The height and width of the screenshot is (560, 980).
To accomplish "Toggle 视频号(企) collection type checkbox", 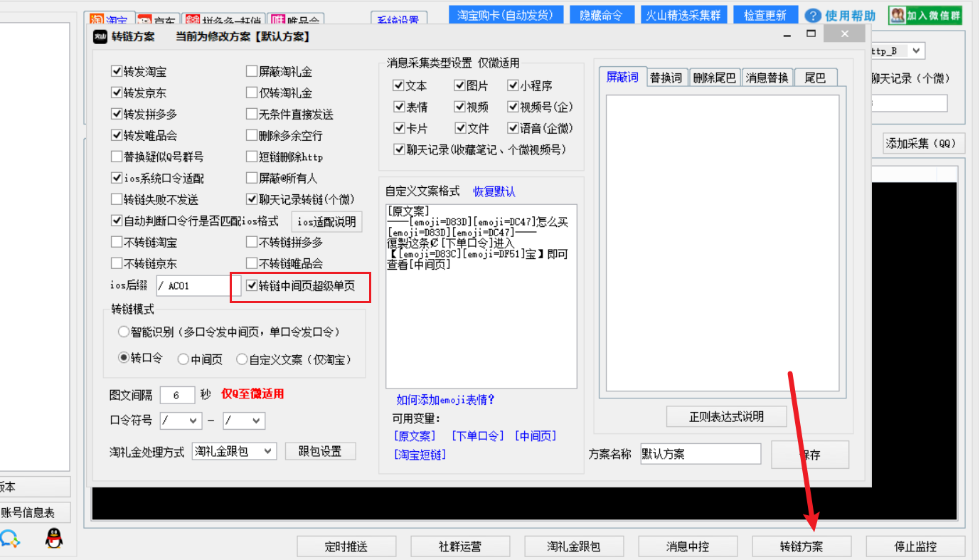I will [x=540, y=107].
